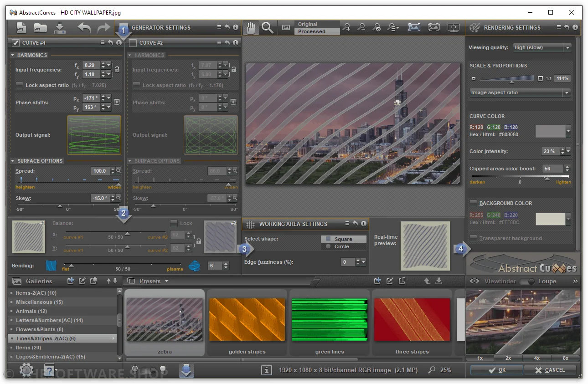Image resolution: width=588 pixels, height=384 pixels.
Task: Click the blue download arrow icon
Action: [x=186, y=370]
